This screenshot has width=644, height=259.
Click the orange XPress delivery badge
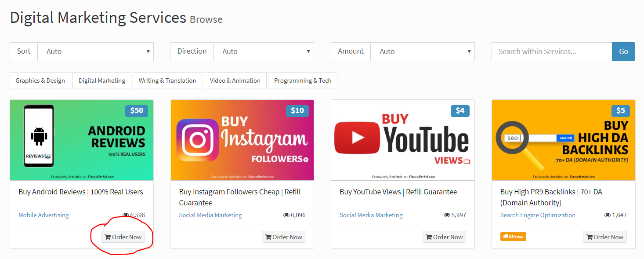(513, 237)
